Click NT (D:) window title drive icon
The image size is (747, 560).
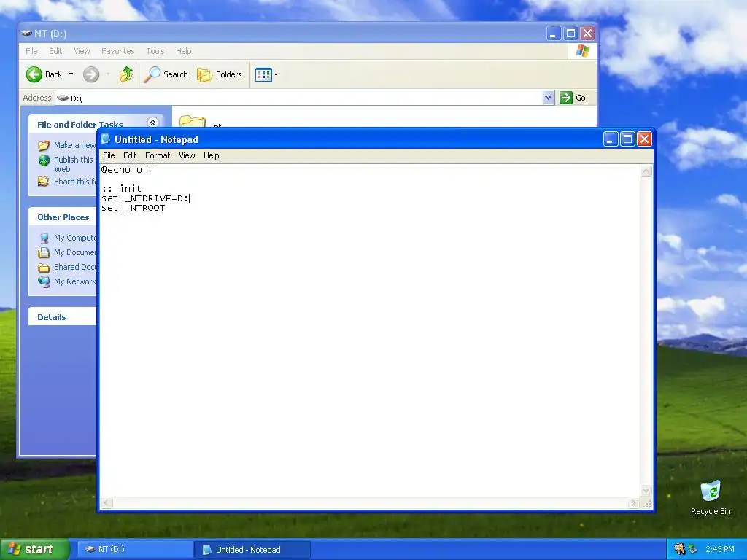click(x=26, y=34)
